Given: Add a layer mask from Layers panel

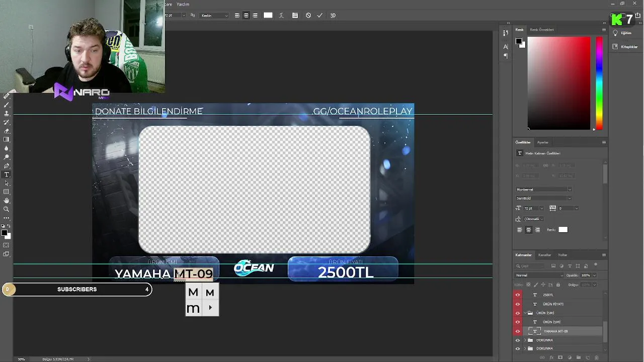Looking at the screenshot, I should [x=560, y=357].
